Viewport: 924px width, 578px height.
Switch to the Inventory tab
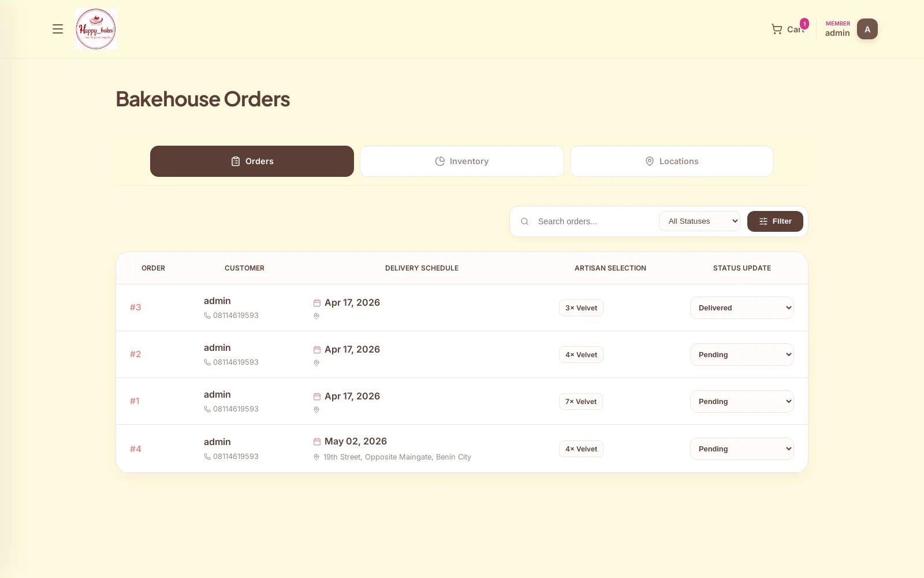(462, 161)
